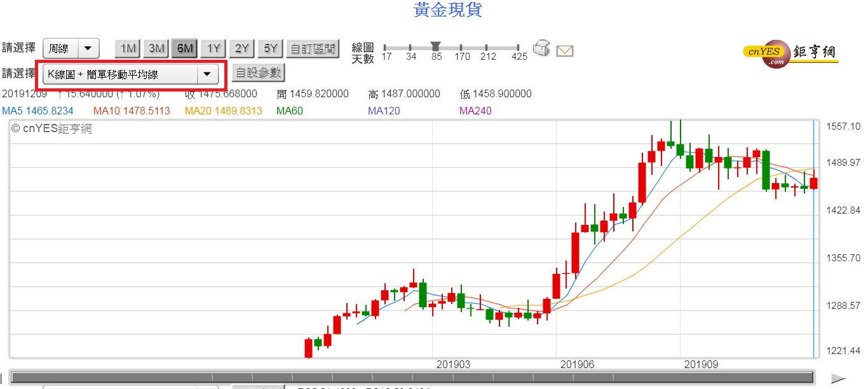This screenshot has width=868, height=389.
Task: Click the MA20 1489.8313 label
Action: (x=224, y=111)
